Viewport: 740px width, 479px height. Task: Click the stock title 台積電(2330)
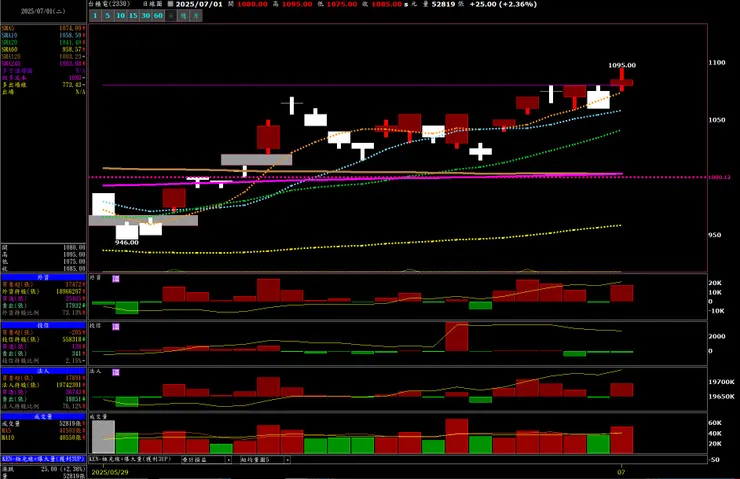tap(109, 4)
